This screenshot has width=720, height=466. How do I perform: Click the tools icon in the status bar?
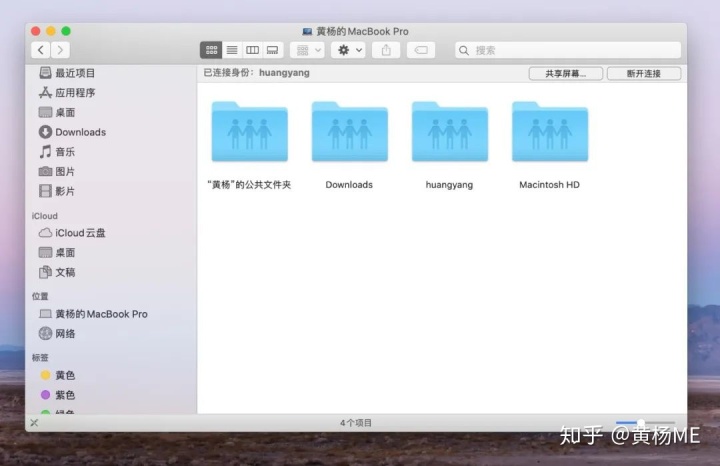pos(34,423)
